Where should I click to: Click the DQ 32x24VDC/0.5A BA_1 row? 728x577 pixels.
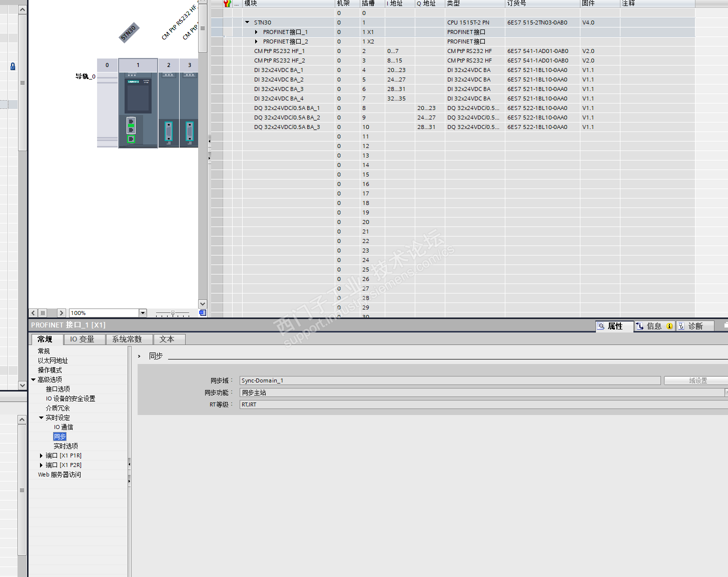tap(453, 108)
